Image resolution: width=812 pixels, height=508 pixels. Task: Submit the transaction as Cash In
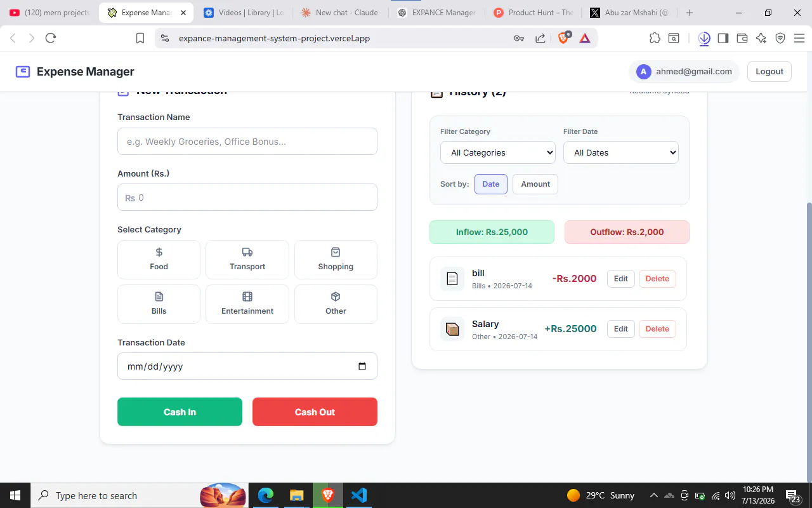(180, 411)
